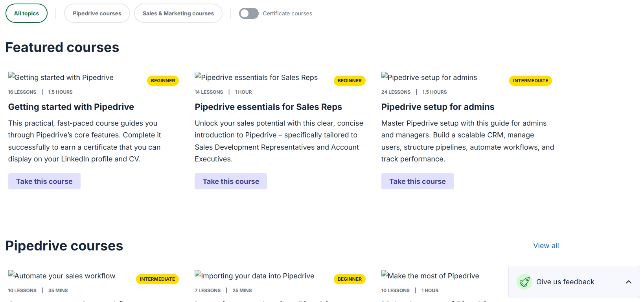
Task: Click BEGINNER badge on Pipedrive essentials for Sales Reps
Action: point(350,81)
